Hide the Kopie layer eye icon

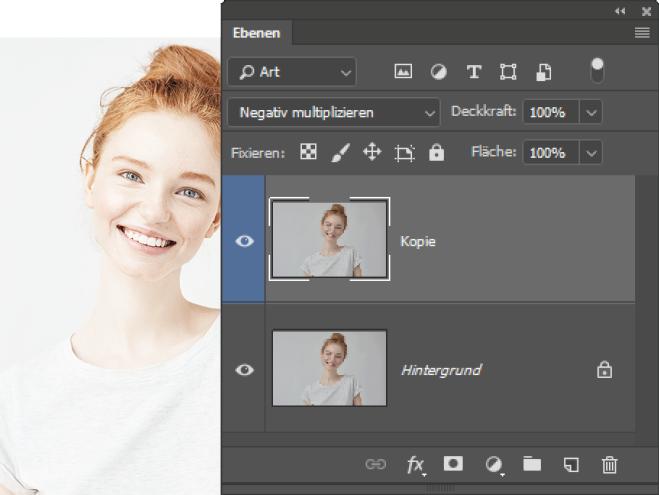[x=244, y=241]
